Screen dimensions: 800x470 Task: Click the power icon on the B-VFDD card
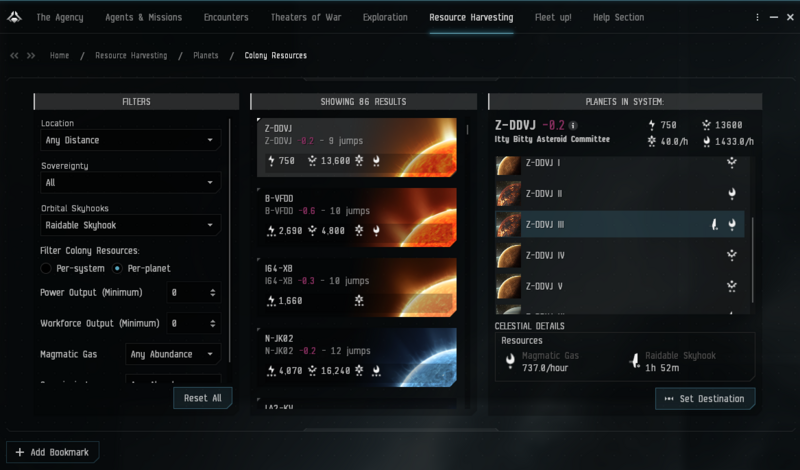[271, 231]
